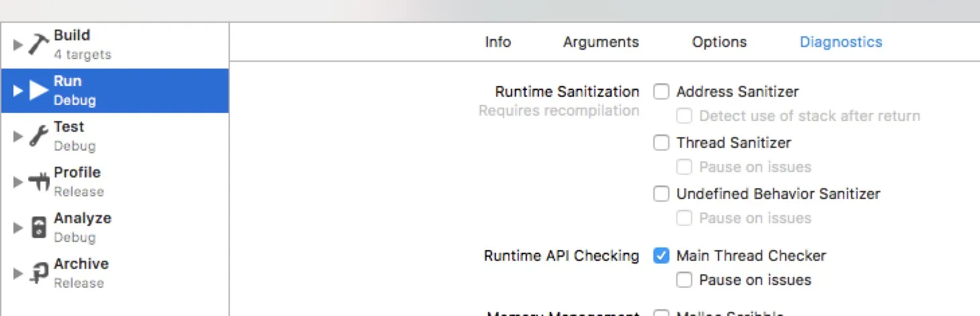Viewport: 980px width, 316px height.
Task: Click the Release subtitle under Profile
Action: point(79,192)
